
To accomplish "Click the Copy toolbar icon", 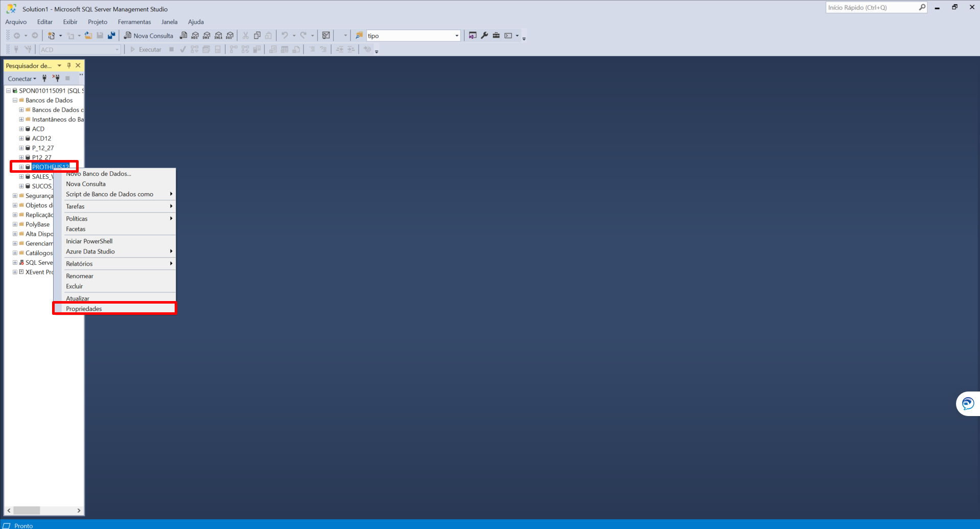I will (257, 36).
